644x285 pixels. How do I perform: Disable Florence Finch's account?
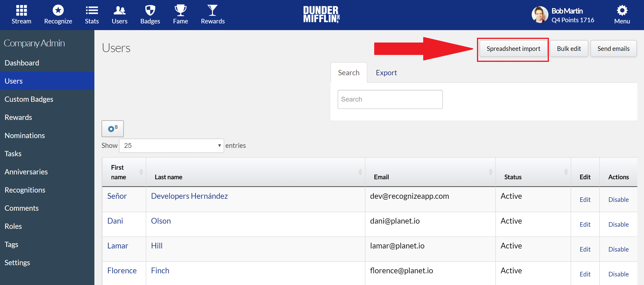point(618,274)
